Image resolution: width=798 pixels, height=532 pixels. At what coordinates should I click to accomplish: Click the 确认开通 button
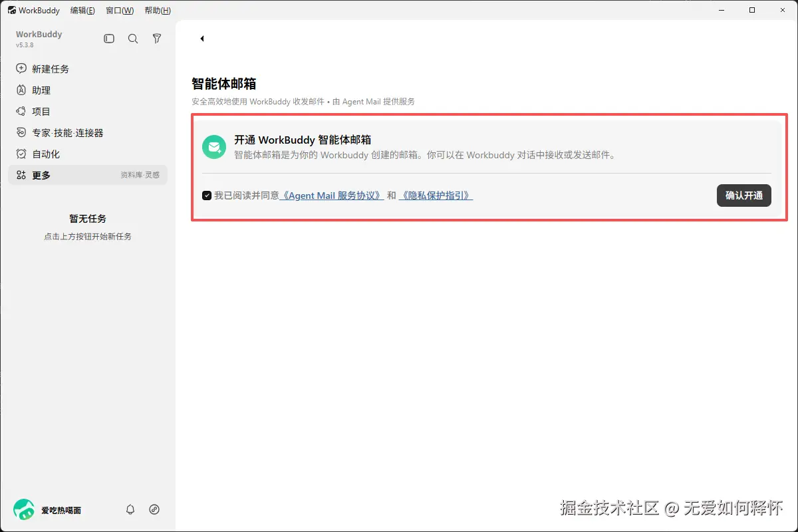pyautogui.click(x=744, y=196)
